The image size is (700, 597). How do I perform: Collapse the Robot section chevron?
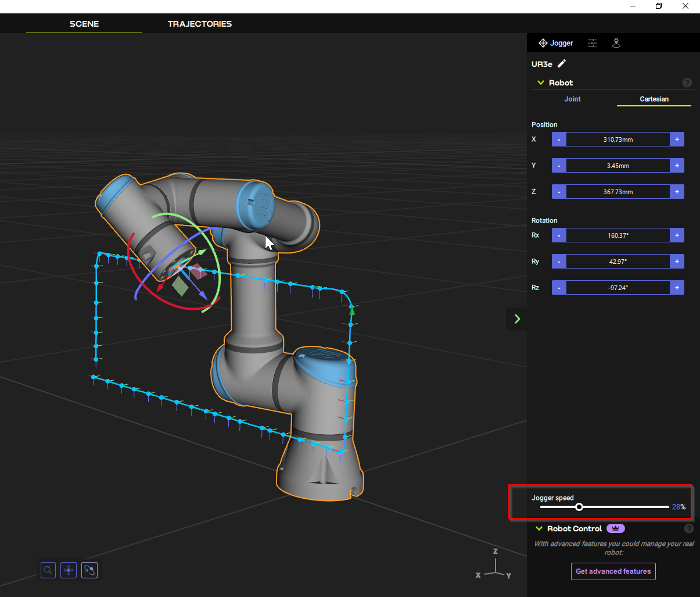[541, 82]
